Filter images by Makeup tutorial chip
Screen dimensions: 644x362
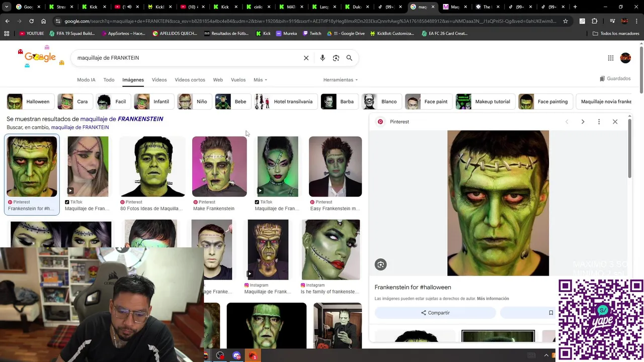(485, 102)
